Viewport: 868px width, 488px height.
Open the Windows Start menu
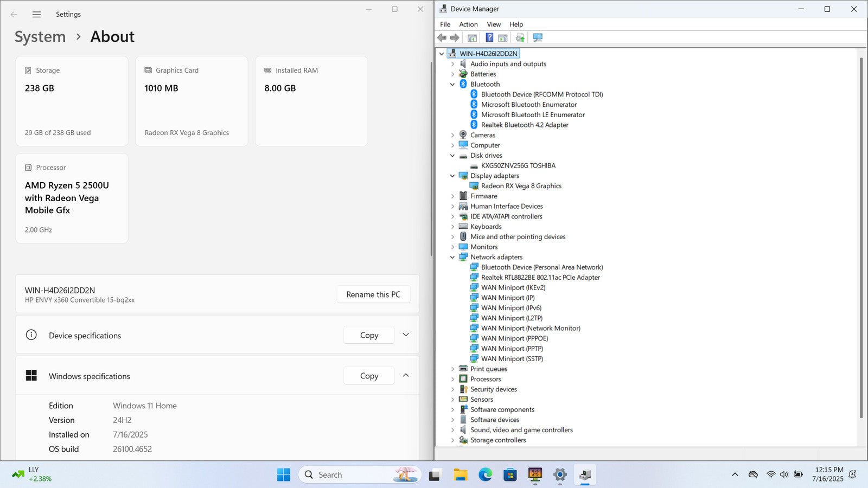click(283, 475)
